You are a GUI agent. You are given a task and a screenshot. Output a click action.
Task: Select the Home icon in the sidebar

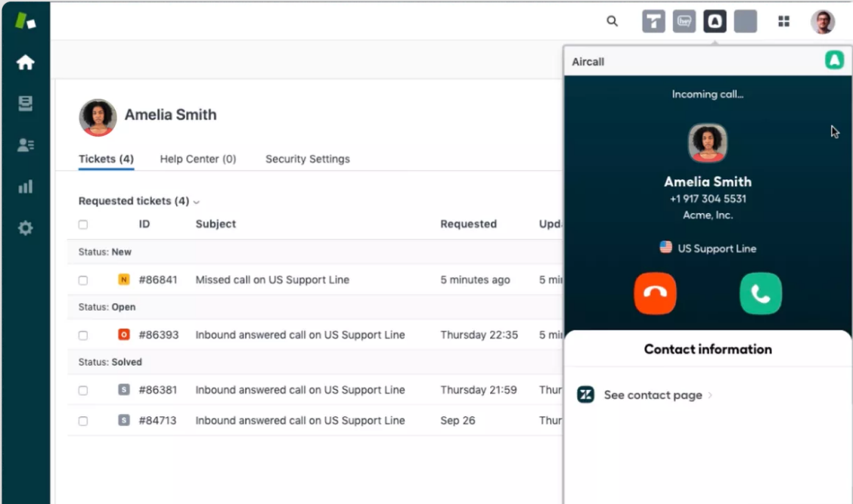25,63
